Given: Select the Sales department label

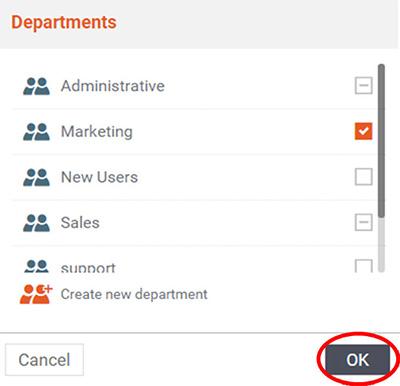Looking at the screenshot, I should 80,223.
